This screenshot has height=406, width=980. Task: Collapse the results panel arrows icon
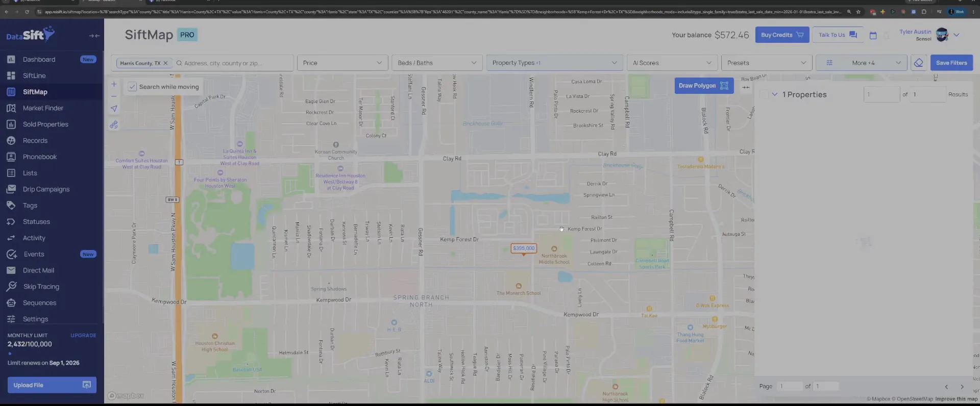point(746,87)
